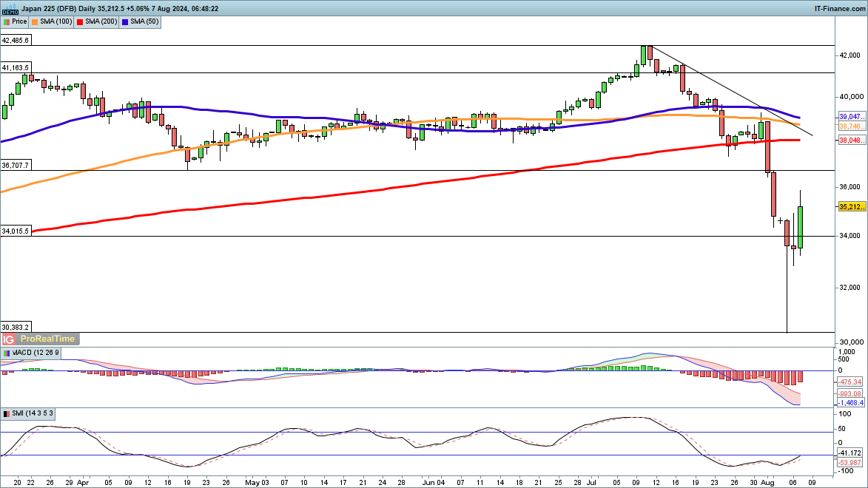
Task: Click the SMI indicator color icon
Action: (x=7, y=413)
